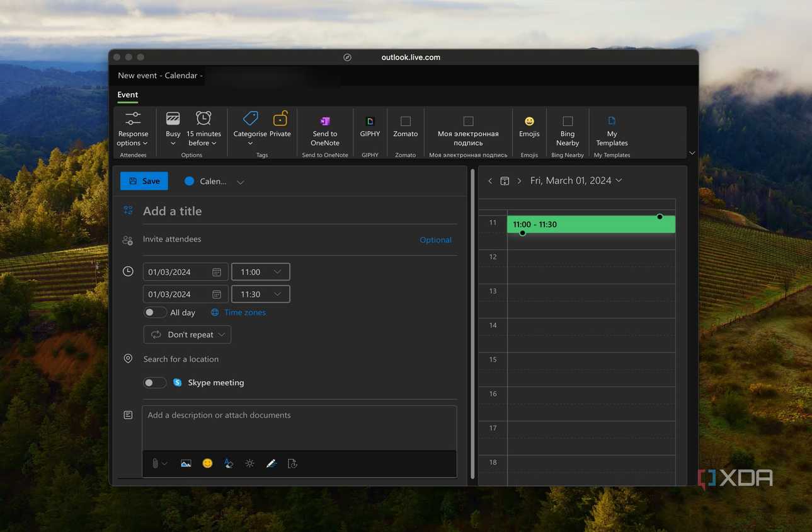The width and height of the screenshot is (812, 532).
Task: Go to the next day in the calendar pane
Action: pos(519,181)
